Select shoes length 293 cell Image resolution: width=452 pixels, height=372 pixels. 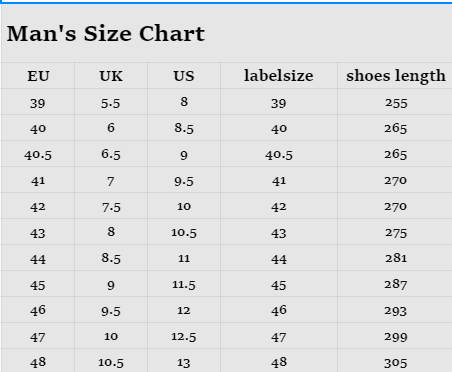tap(395, 310)
